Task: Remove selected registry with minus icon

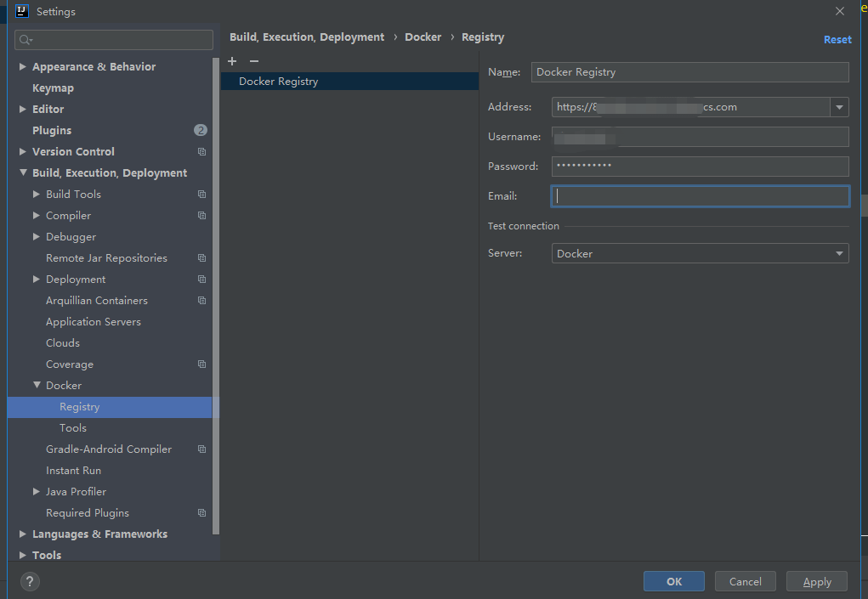Action: pyautogui.click(x=254, y=61)
